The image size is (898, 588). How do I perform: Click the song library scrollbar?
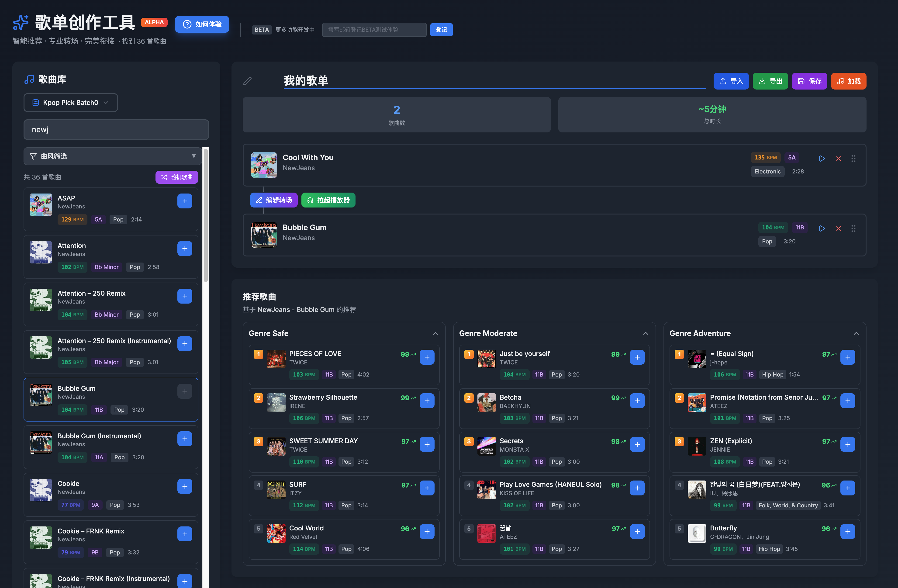coord(206,215)
